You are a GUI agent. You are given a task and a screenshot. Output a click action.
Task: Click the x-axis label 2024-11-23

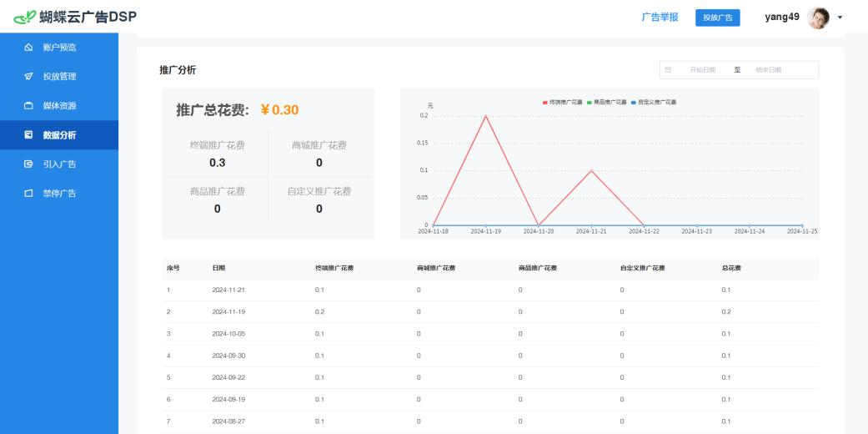(696, 231)
